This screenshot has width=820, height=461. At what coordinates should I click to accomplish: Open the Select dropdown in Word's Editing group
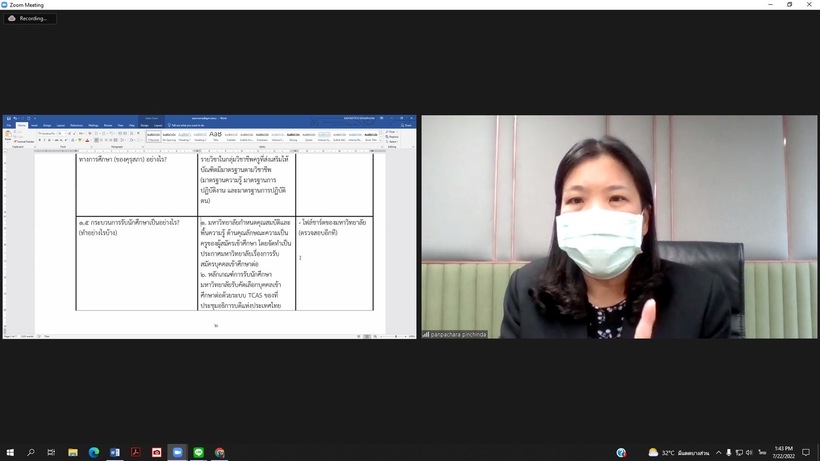pos(392,142)
